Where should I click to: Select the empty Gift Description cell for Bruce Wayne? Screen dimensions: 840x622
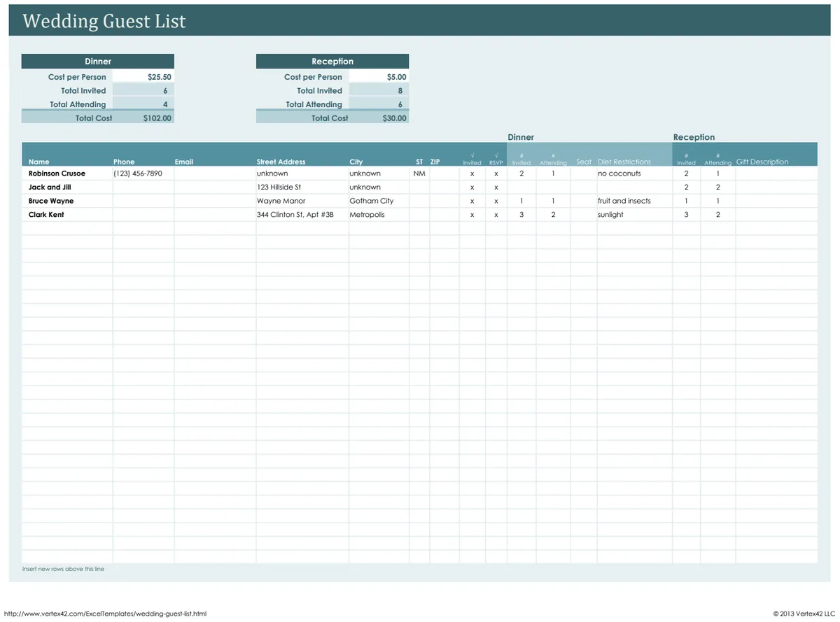click(776, 201)
